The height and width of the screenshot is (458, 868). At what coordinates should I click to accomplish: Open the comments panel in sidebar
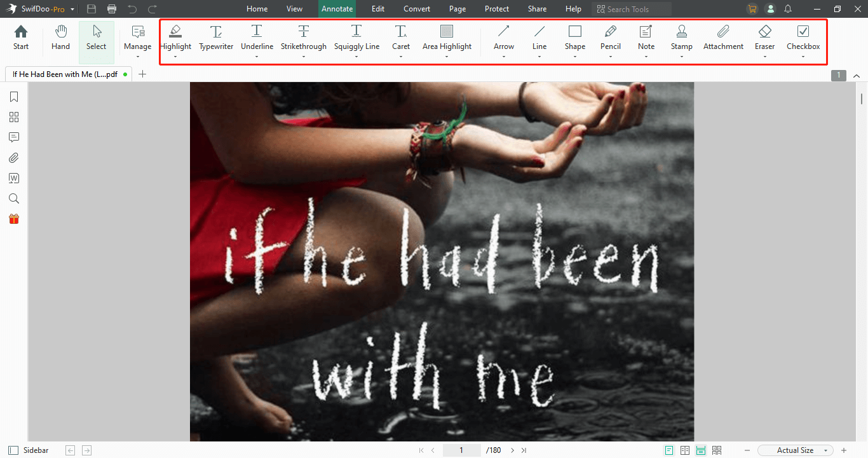click(x=14, y=137)
